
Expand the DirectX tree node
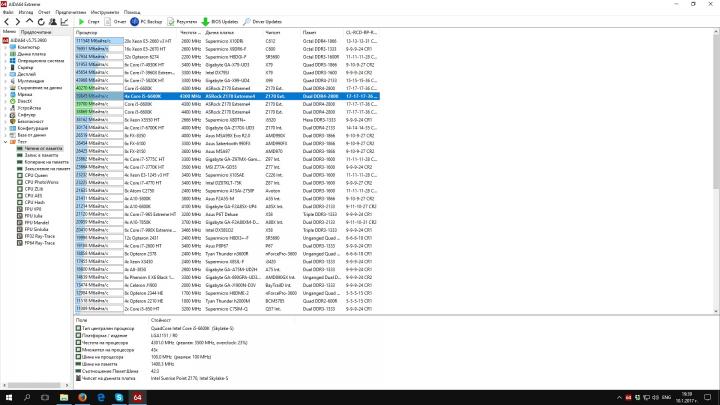click(x=6, y=101)
